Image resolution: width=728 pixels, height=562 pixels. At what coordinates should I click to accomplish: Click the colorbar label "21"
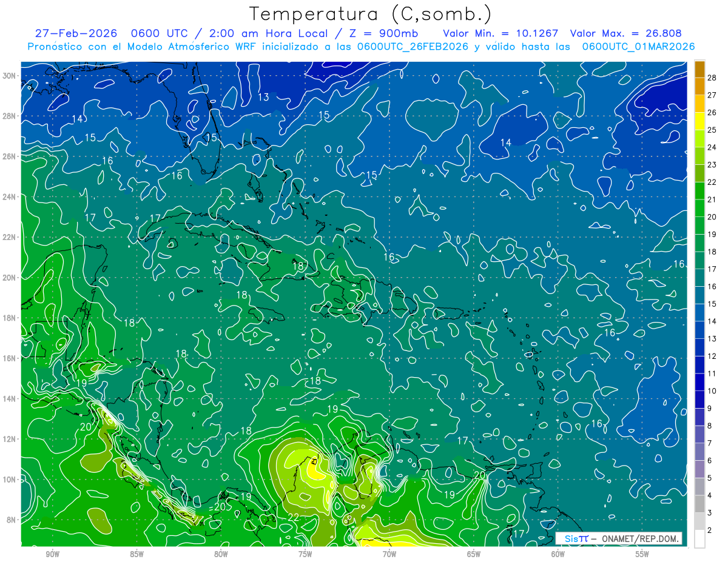click(x=712, y=199)
